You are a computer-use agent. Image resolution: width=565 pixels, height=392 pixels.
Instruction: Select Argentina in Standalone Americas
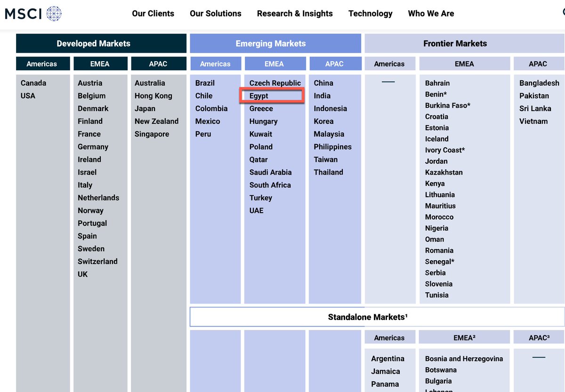[x=388, y=359]
